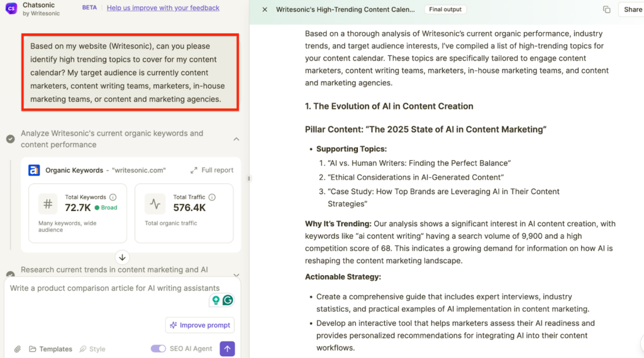Screen dimensions: 644x358
Task: Click the expand icon next to Full report
Action: (194, 170)
